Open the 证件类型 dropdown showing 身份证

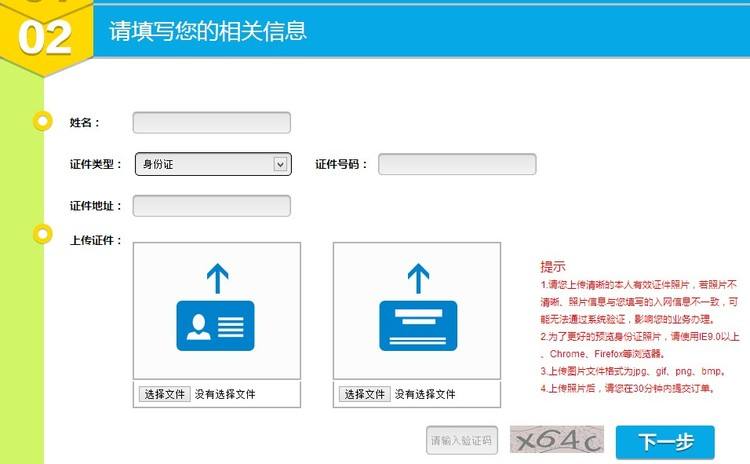(x=213, y=164)
